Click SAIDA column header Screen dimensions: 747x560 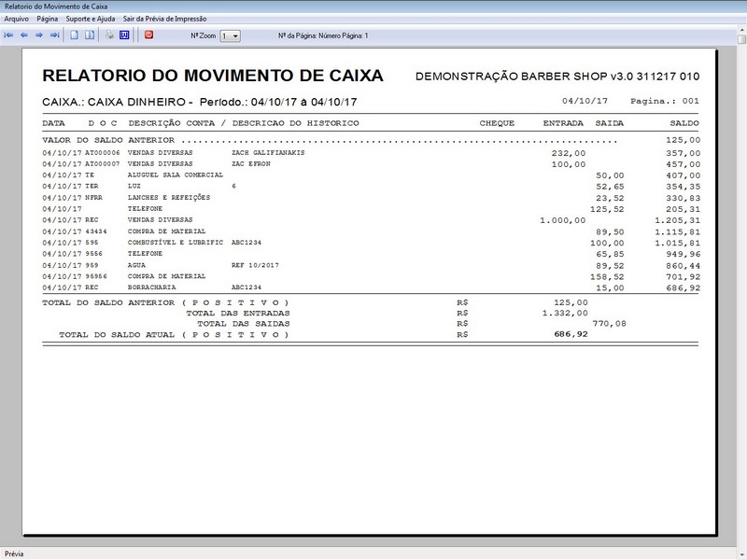[x=610, y=123]
